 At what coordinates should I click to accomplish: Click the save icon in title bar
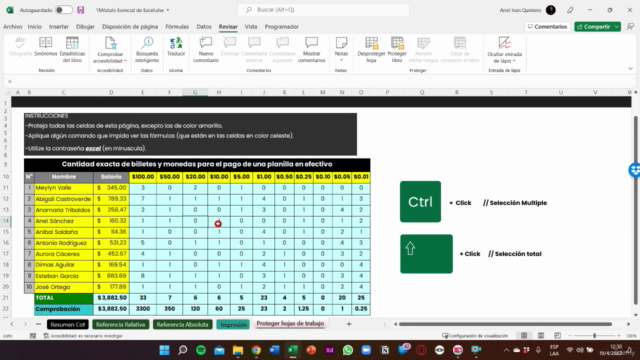81,10
